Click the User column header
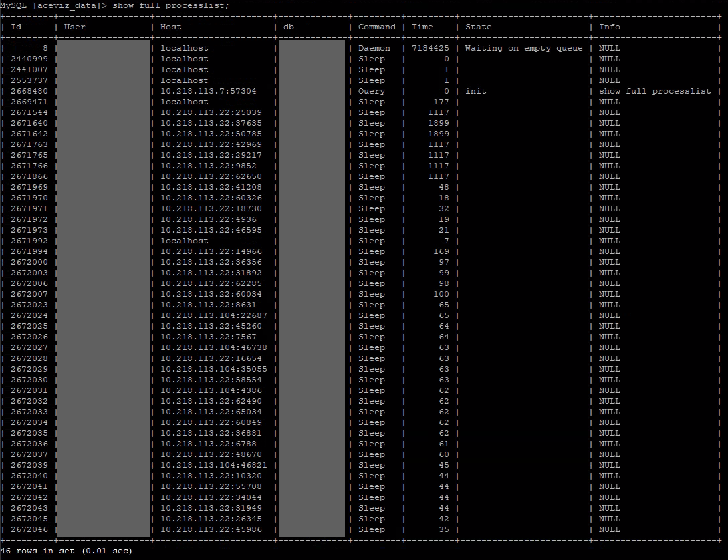Viewport: 728px width, 560px height. 74,27
